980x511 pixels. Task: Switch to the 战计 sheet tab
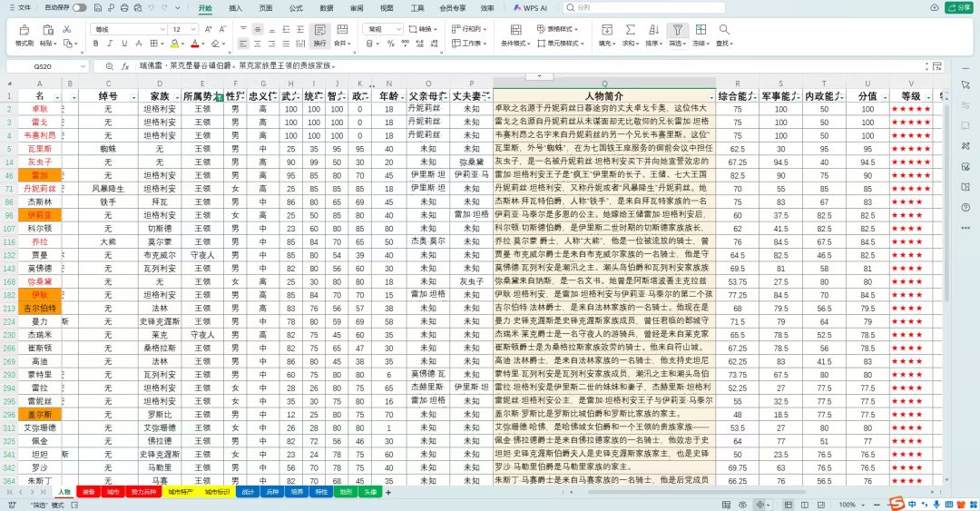pyautogui.click(x=248, y=493)
